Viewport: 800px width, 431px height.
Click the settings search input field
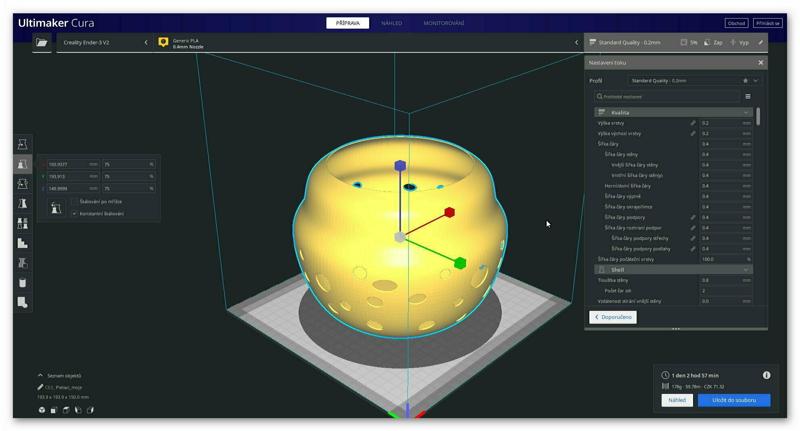pyautogui.click(x=667, y=96)
